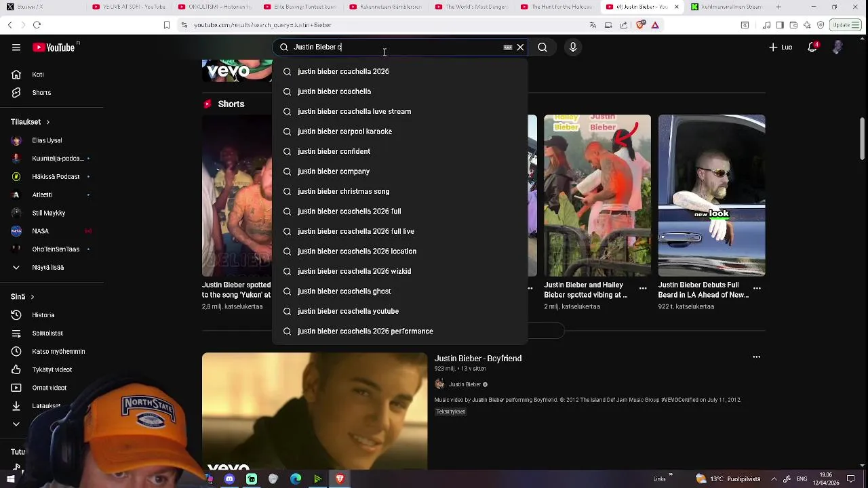
Task: Open new browser tab plus
Action: (778, 7)
